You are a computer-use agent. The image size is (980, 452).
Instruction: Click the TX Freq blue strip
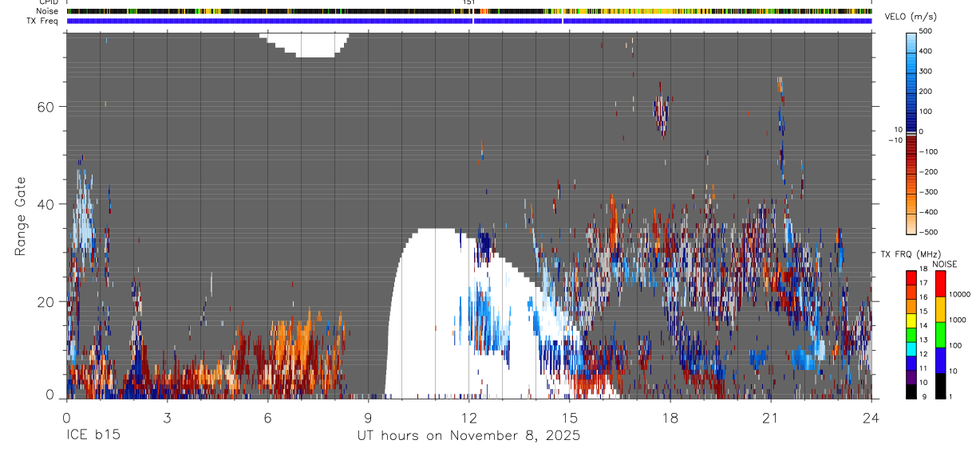click(x=469, y=22)
